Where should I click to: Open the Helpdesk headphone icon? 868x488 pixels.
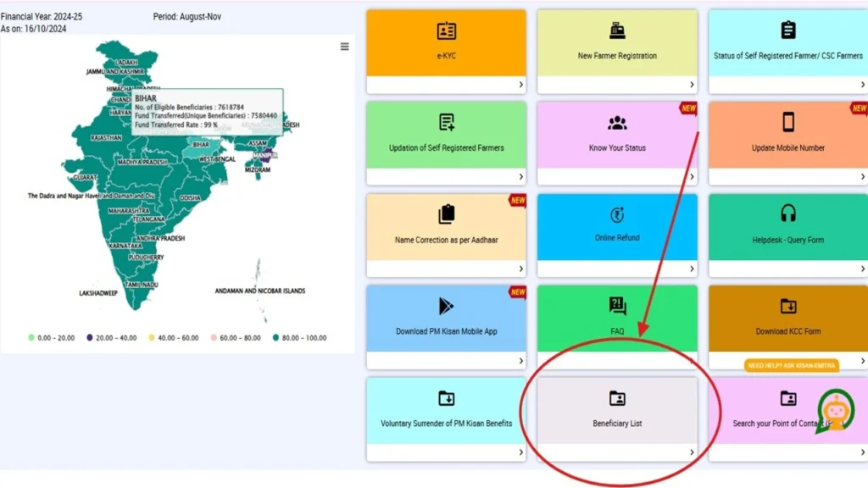point(788,213)
